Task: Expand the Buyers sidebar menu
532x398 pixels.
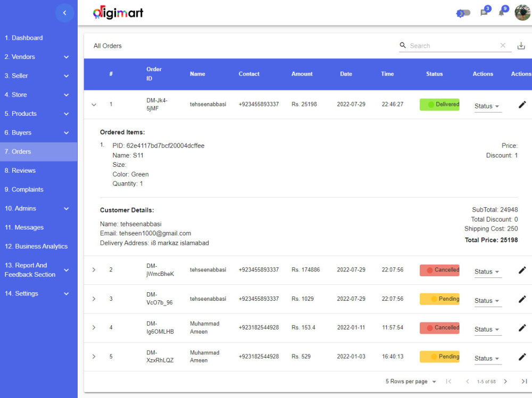Action: (39, 133)
